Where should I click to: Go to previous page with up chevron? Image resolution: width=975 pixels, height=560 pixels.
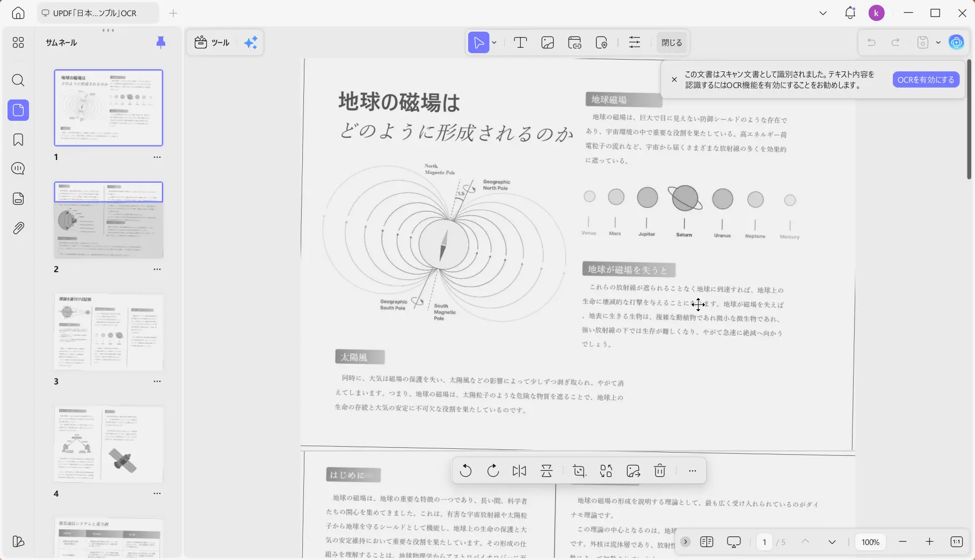(805, 542)
